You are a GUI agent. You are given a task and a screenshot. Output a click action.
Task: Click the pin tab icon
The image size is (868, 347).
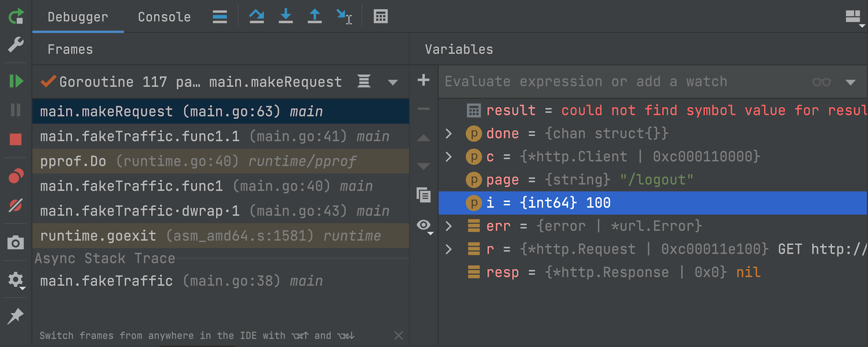(16, 316)
